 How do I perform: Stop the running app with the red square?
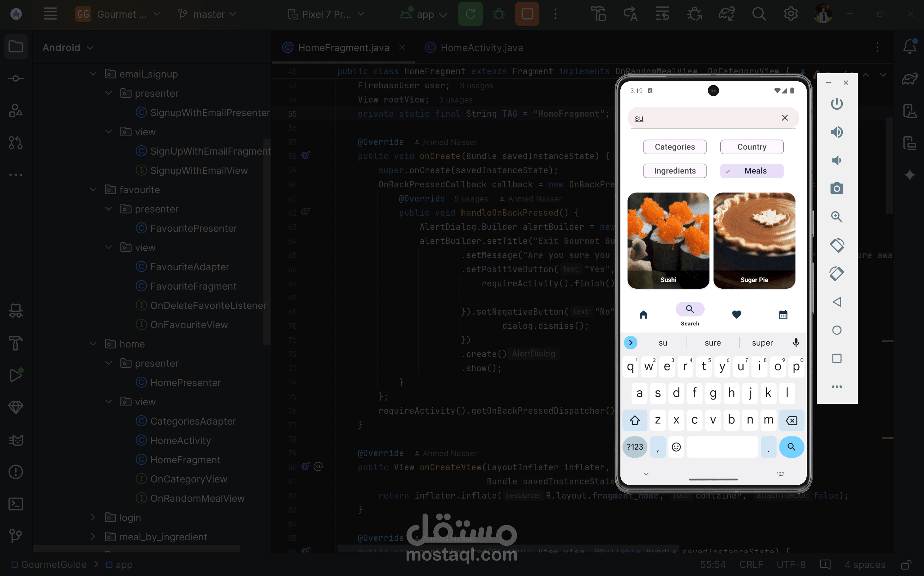click(527, 14)
